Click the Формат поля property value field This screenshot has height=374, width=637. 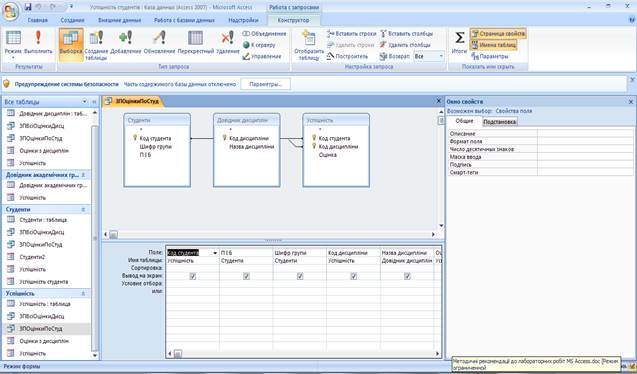pyautogui.click(x=585, y=141)
